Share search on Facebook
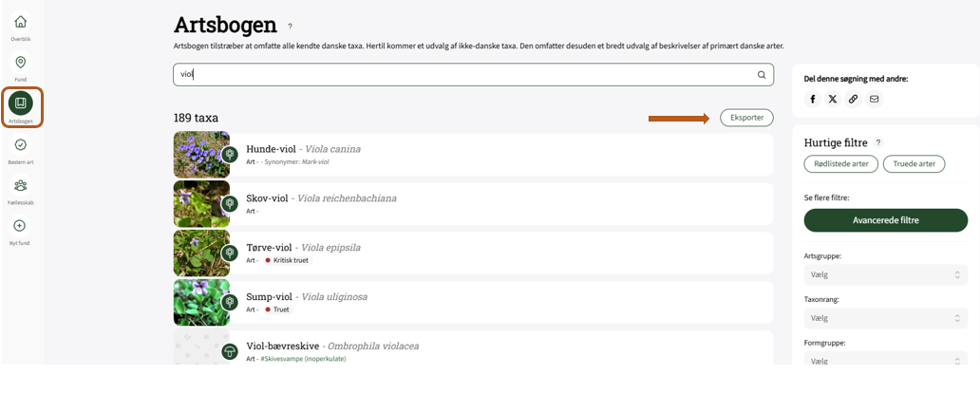Viewport: 980px width, 394px height. pyautogui.click(x=813, y=99)
